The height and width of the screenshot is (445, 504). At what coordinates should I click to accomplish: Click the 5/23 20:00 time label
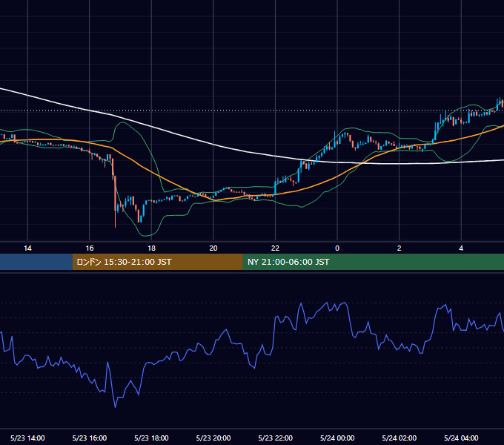point(213,438)
